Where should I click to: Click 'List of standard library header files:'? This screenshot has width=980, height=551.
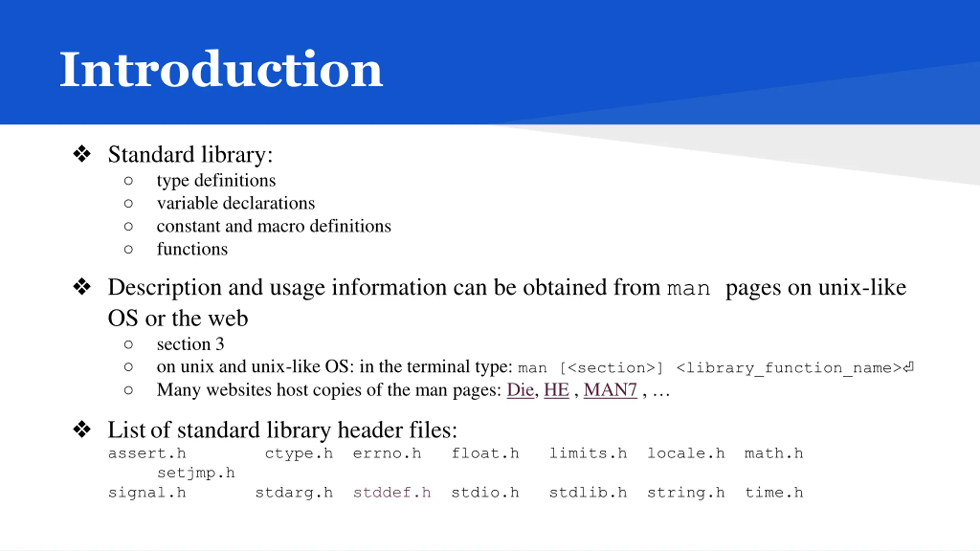(x=283, y=430)
